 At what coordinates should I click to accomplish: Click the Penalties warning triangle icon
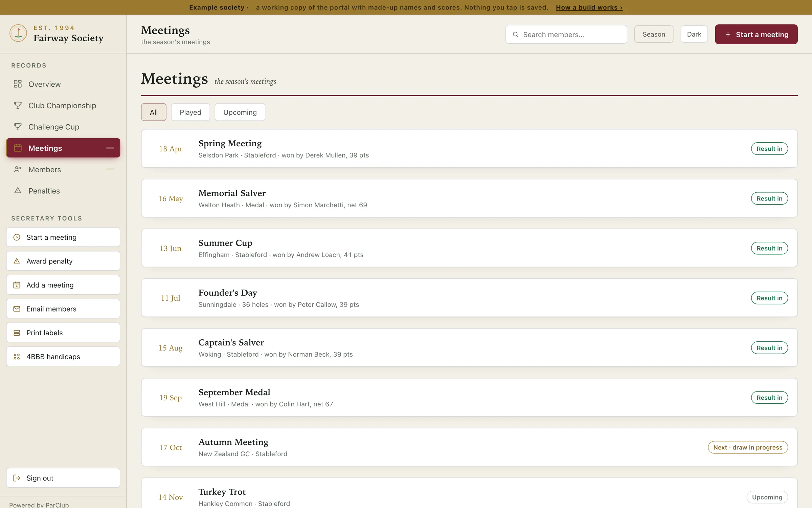click(x=18, y=191)
